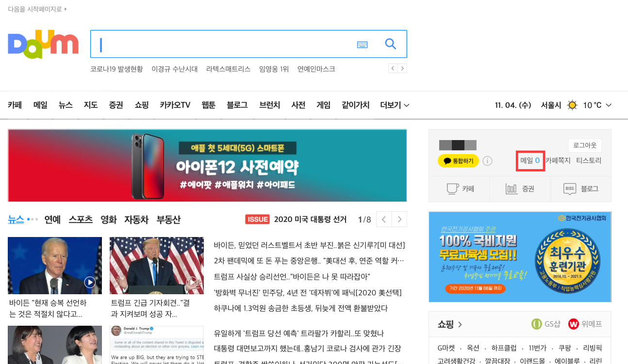
Task: Open 게임 in top navigation
Action: 324,105
